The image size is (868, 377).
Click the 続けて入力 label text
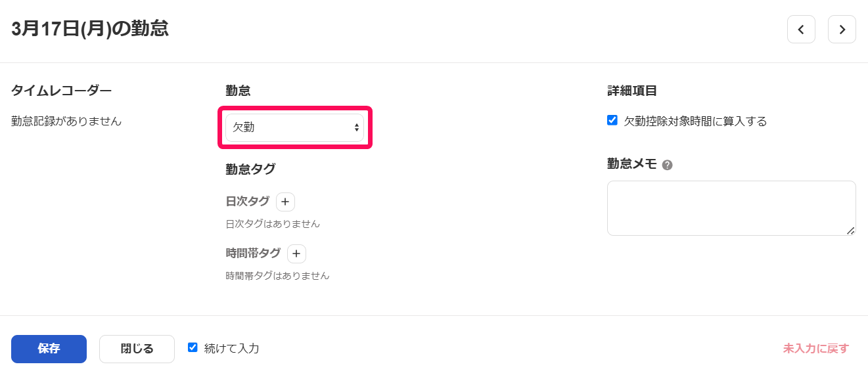click(x=231, y=349)
